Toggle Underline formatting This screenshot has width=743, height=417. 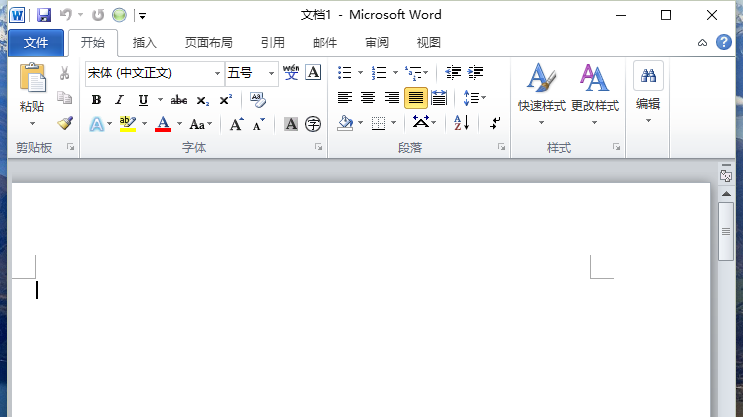143,100
